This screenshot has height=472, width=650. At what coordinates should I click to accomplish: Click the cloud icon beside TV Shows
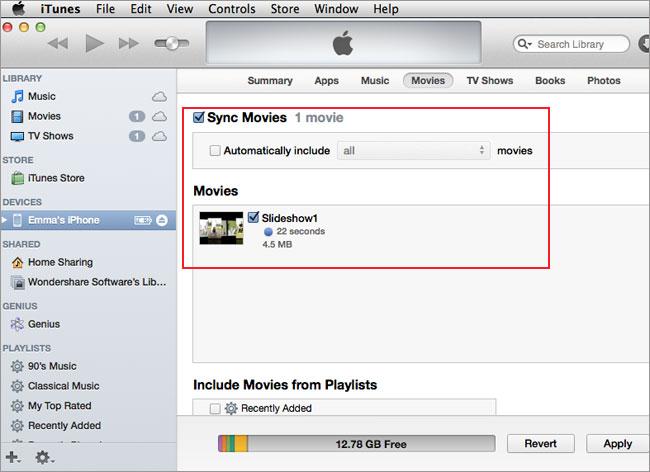pyautogui.click(x=159, y=136)
